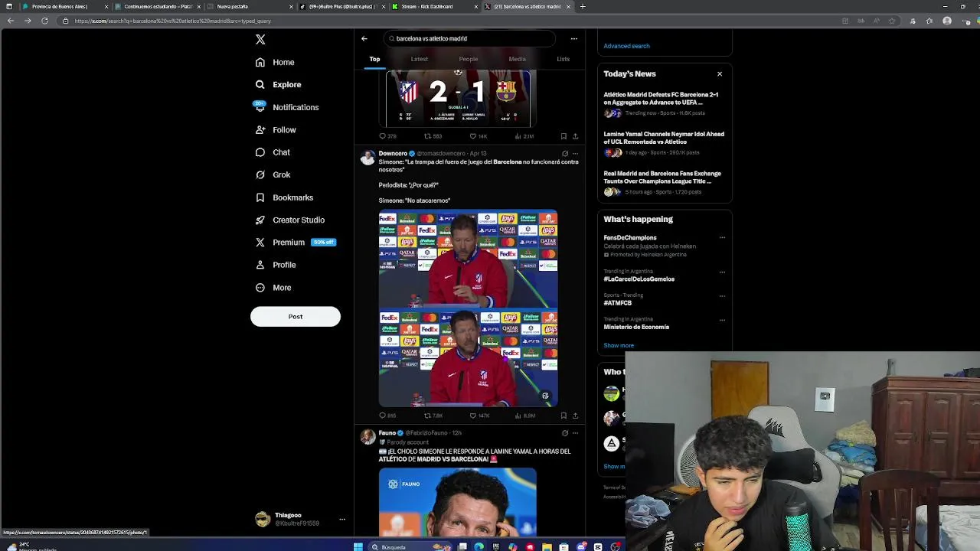This screenshot has width=980, height=551.
Task: Open news: Atlético Madrid Defeats FC Barcelona 2-1
Action: [x=664, y=103]
